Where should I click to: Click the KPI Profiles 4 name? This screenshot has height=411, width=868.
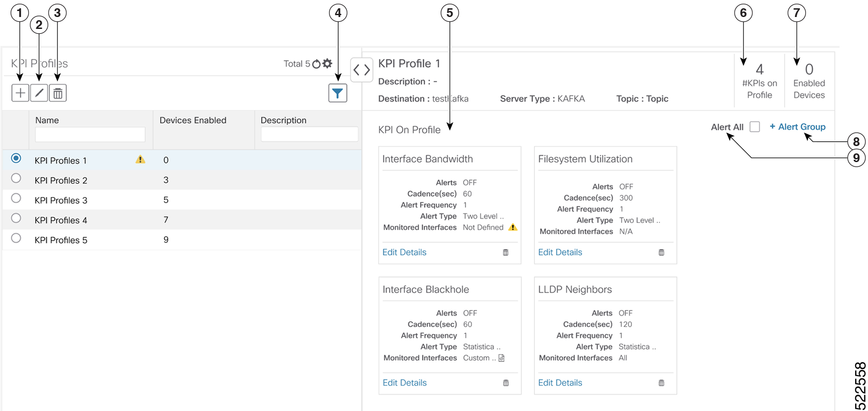point(61,220)
